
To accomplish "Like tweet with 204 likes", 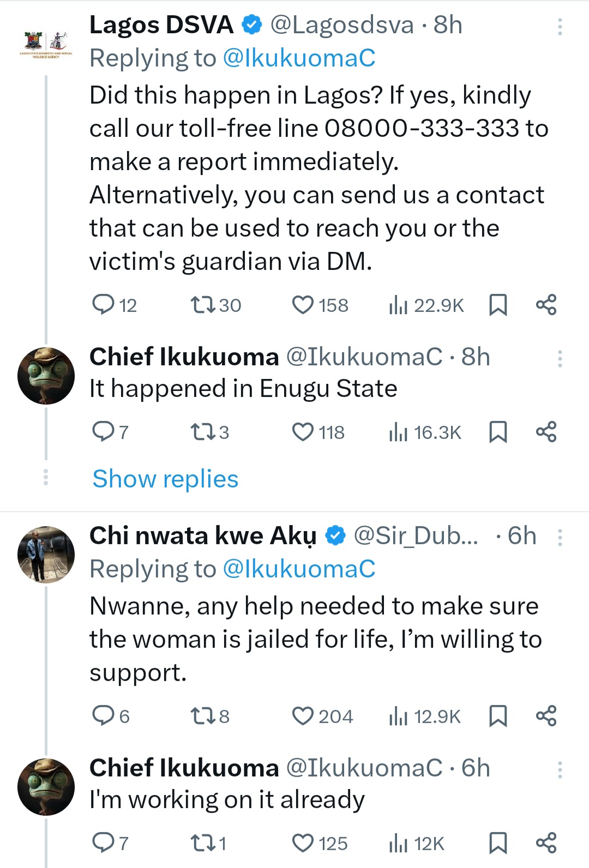I will click(x=303, y=716).
